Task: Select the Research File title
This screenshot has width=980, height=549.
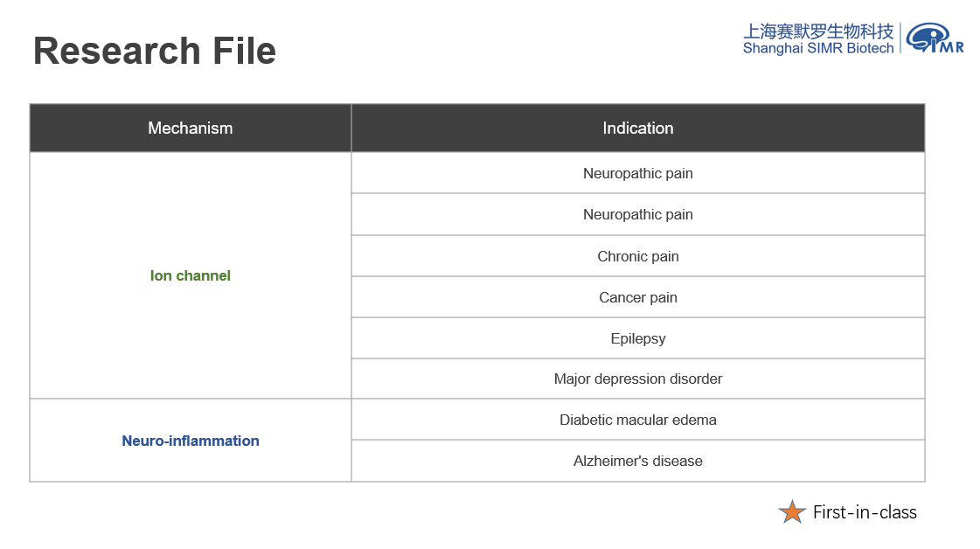Action: 155,51
